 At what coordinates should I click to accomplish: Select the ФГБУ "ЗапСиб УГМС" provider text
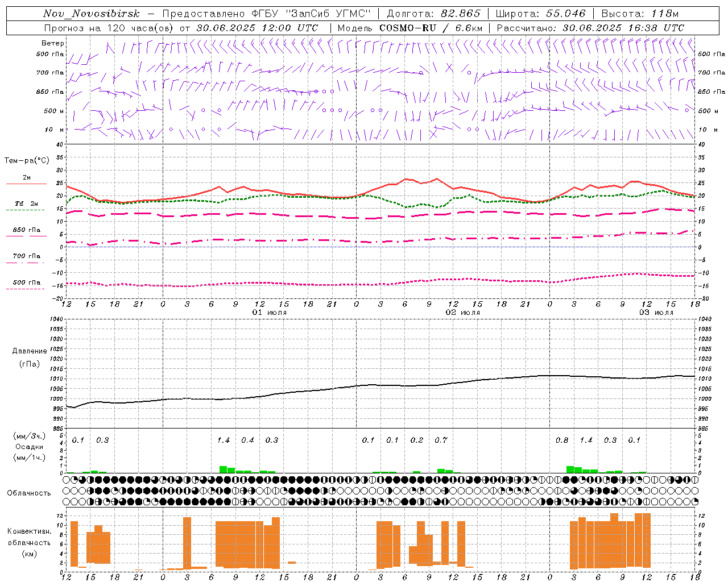tap(310, 14)
